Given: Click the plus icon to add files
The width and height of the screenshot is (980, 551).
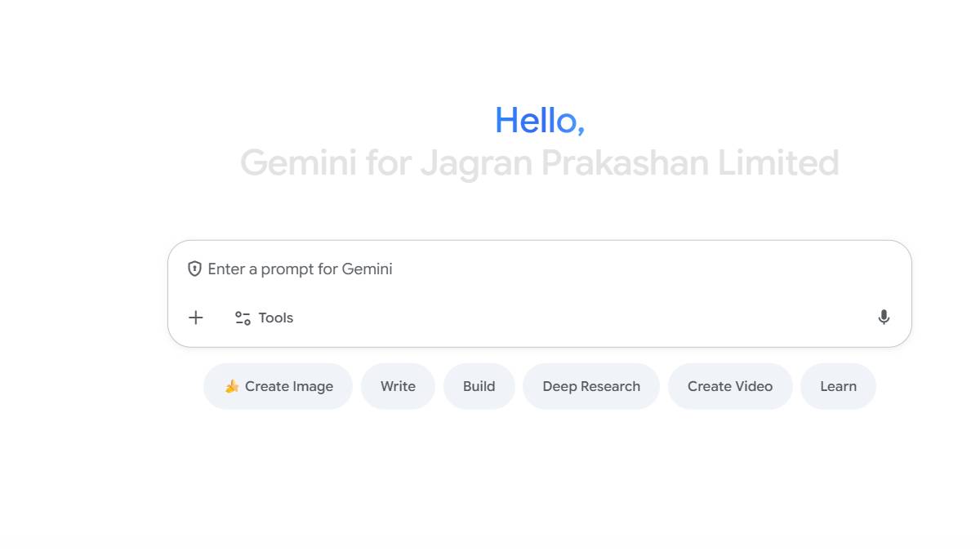Looking at the screenshot, I should (x=196, y=318).
